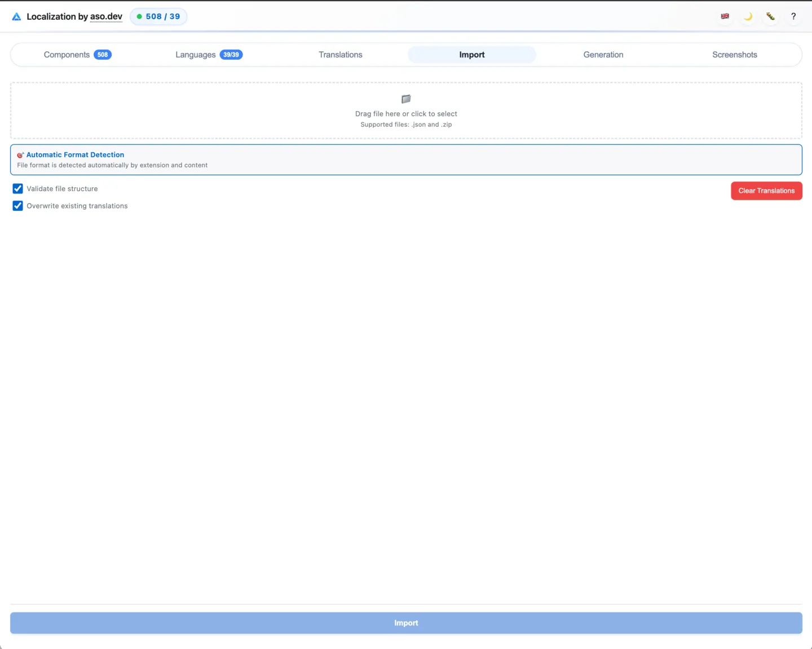Click the dart icon beside Automatic Format Detection

[x=20, y=155]
